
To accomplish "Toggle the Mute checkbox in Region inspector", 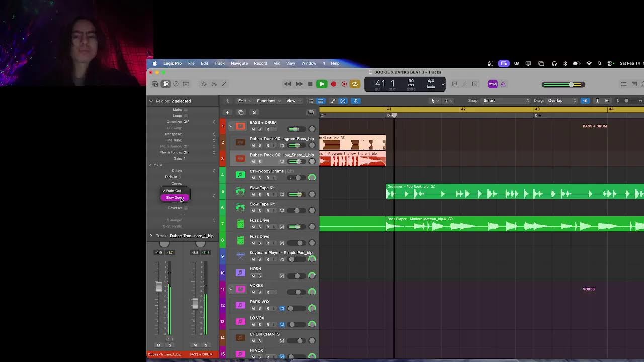I will point(185,109).
